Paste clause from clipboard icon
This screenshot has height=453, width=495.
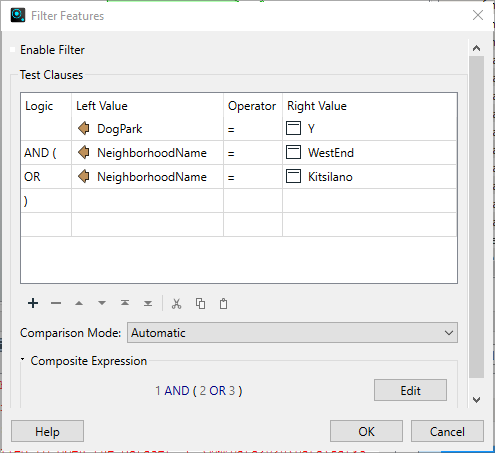click(223, 304)
